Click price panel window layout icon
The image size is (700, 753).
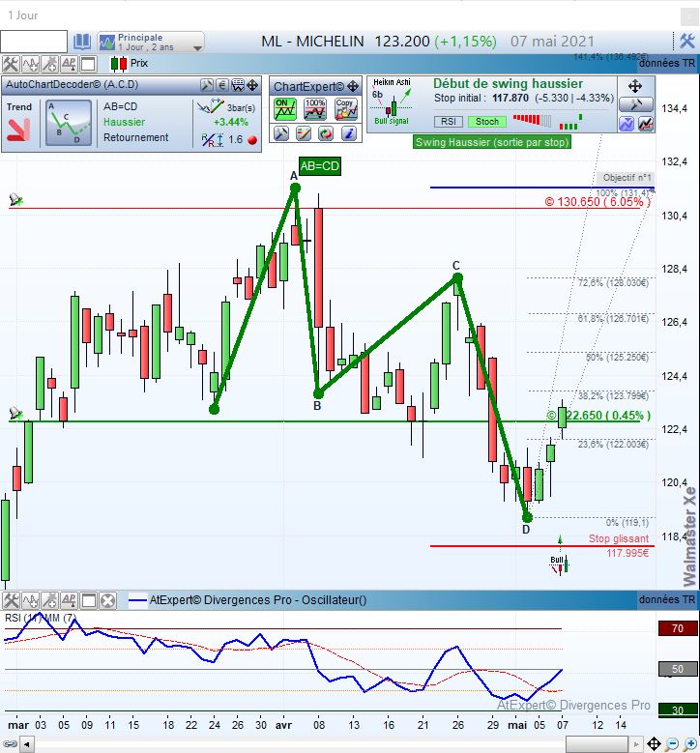coord(88,64)
